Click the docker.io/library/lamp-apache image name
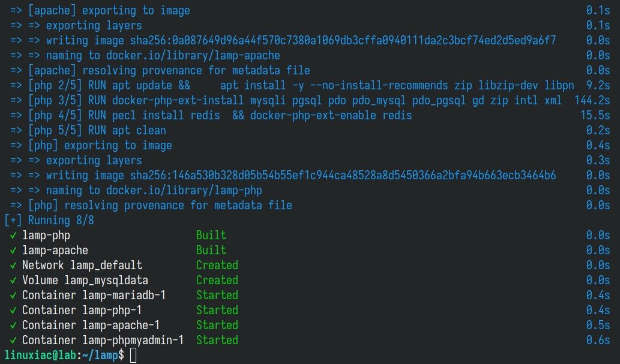 tap(193, 55)
